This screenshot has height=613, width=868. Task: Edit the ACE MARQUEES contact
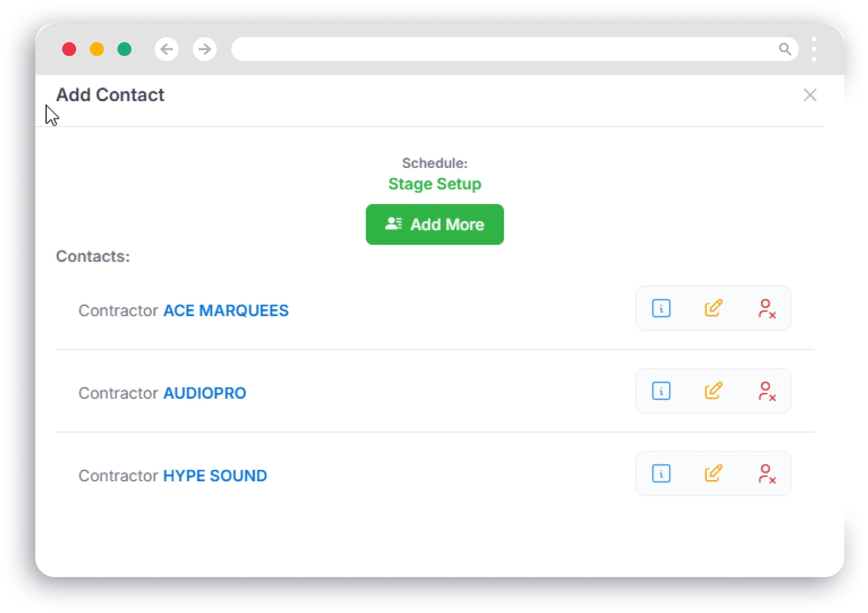713,308
